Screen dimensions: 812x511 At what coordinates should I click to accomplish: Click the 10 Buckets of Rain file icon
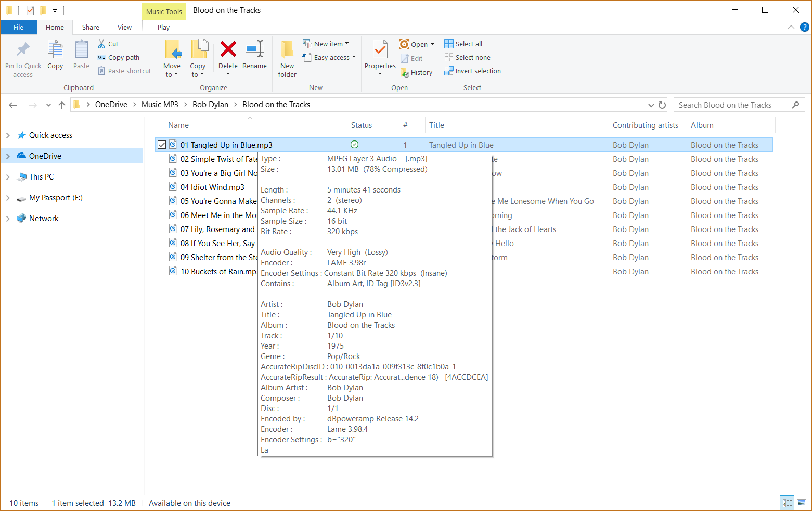pos(173,271)
